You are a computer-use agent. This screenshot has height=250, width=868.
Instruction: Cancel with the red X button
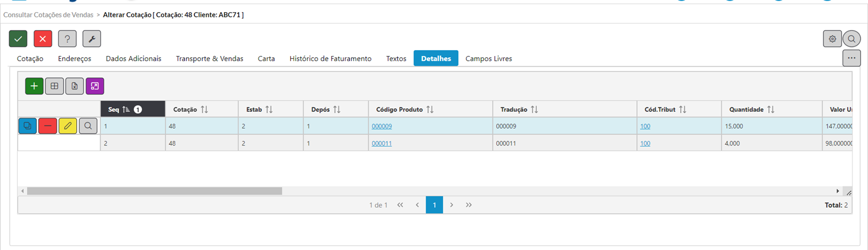tap(43, 39)
